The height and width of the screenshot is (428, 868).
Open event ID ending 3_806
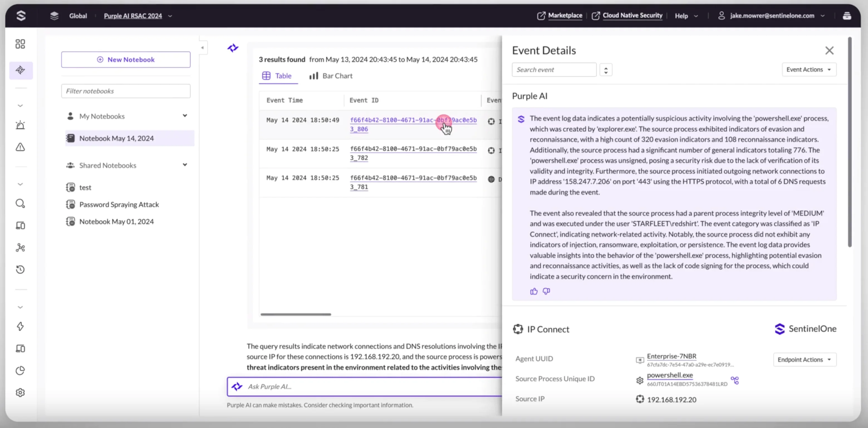click(x=413, y=124)
